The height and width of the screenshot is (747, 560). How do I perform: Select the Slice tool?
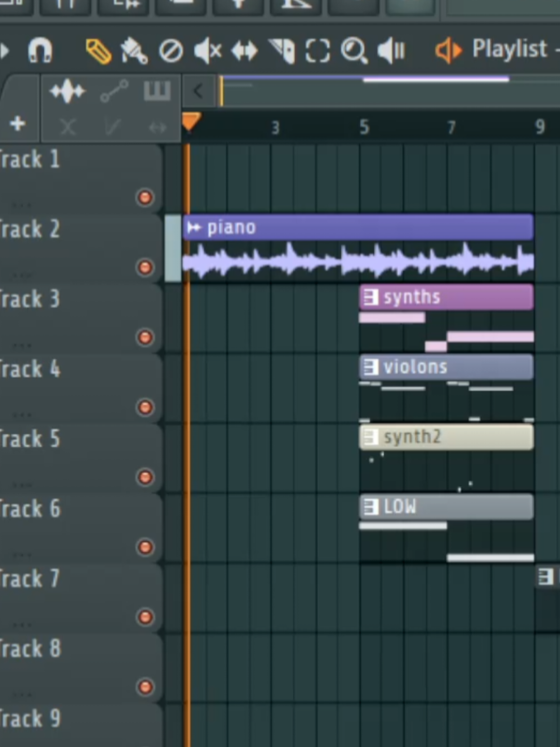tap(282, 50)
